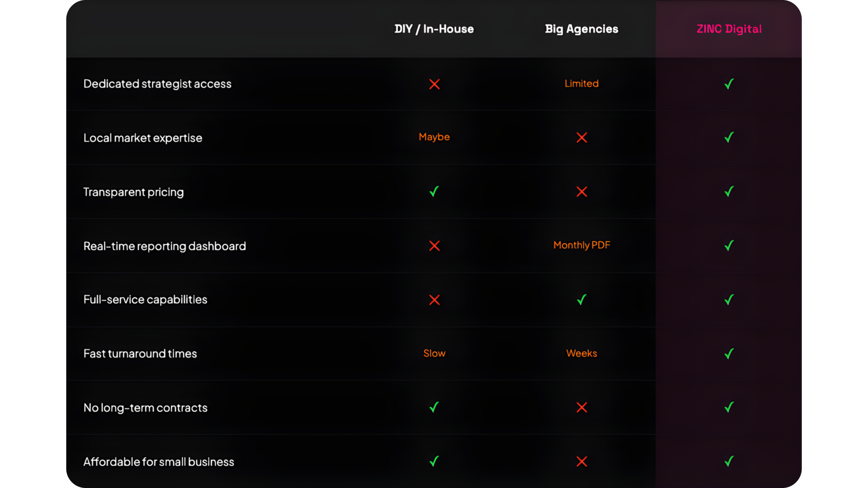Click DIY red X for Full-service capabilities
Viewport: 868px width, 488px height.
point(434,300)
